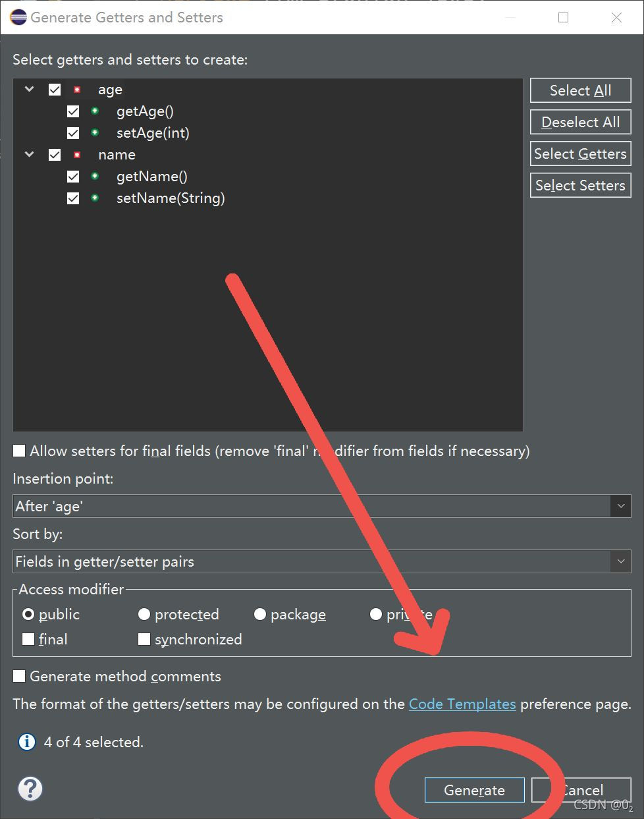Select the 'protected' access modifier

coord(144,614)
